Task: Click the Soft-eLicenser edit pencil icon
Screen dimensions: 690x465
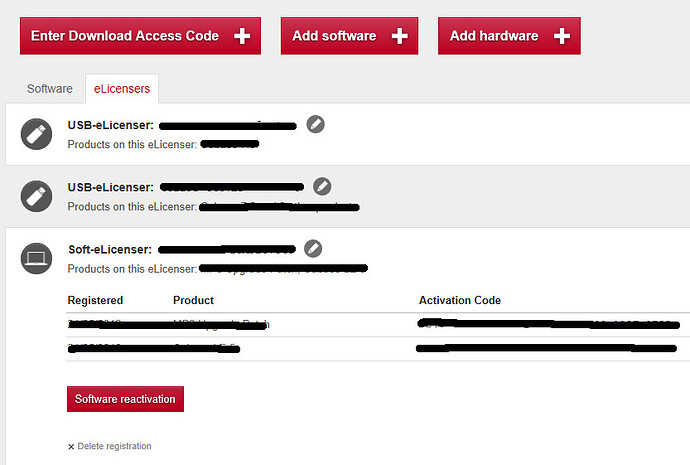Action: 313,248
